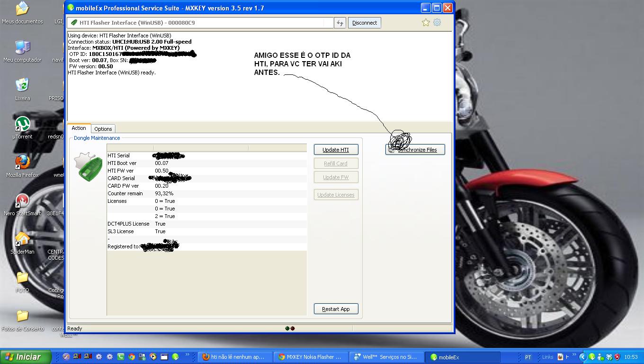The width and height of the screenshot is (644, 364).
Task: Click the Update HTI button
Action: pos(336,149)
